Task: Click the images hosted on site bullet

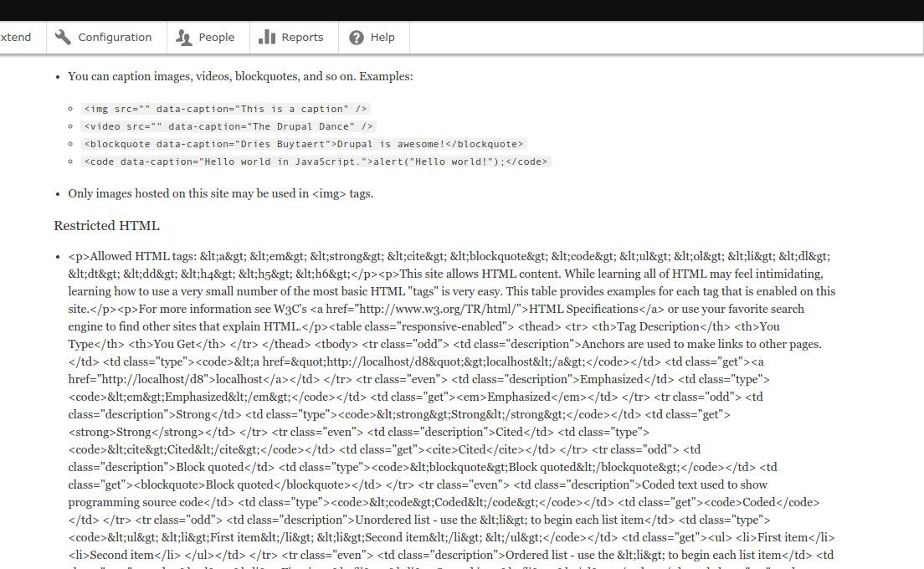Action: click(220, 192)
